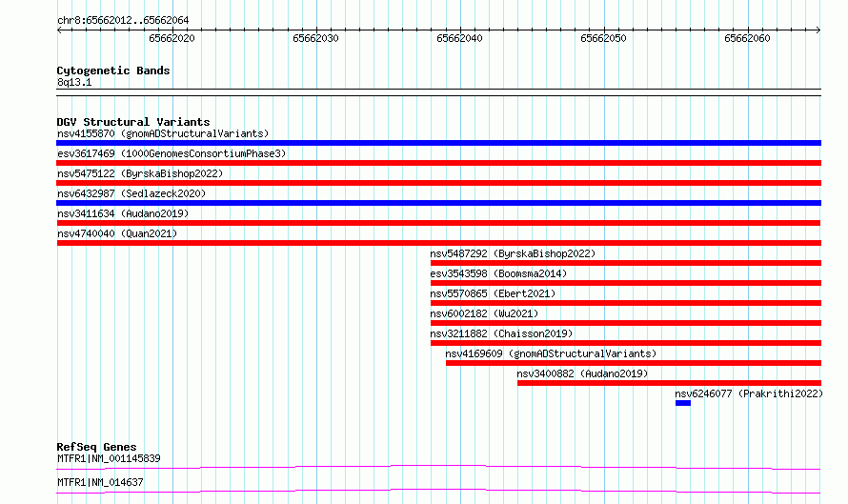Open the nsv6002182 Wu2021 variant label

pyautogui.click(x=484, y=313)
